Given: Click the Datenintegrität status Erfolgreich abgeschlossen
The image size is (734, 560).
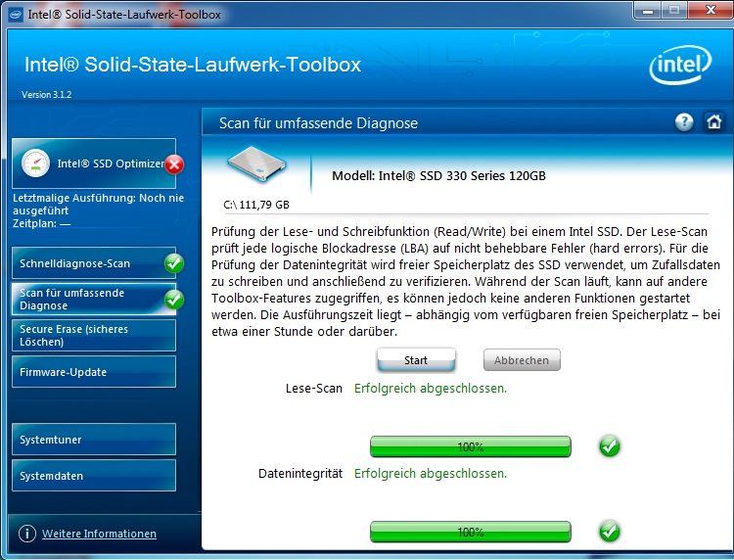Looking at the screenshot, I should [431, 474].
